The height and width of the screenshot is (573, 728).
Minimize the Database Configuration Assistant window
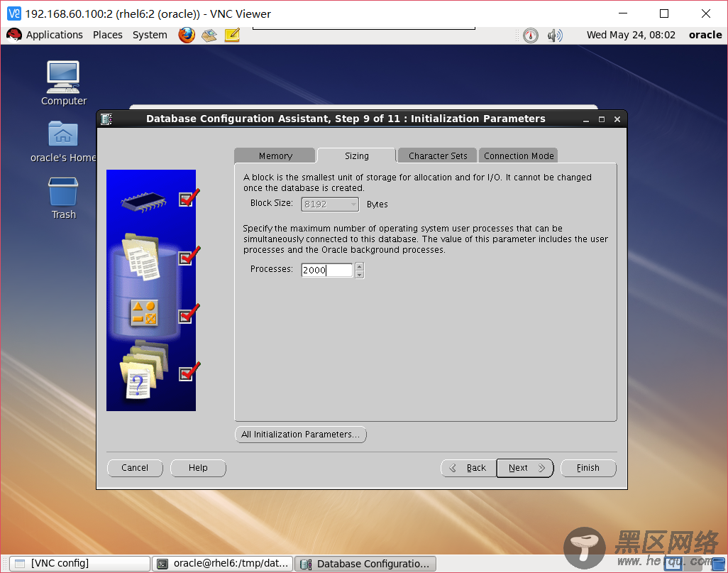pos(586,119)
